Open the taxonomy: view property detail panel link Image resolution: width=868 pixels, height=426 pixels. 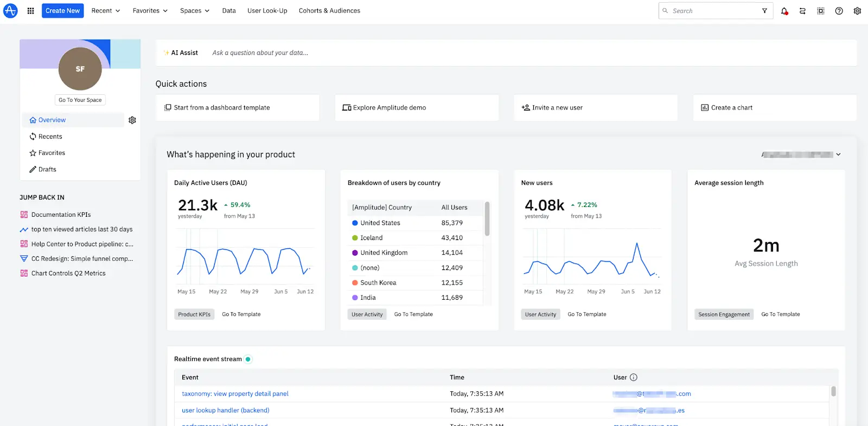235,394
